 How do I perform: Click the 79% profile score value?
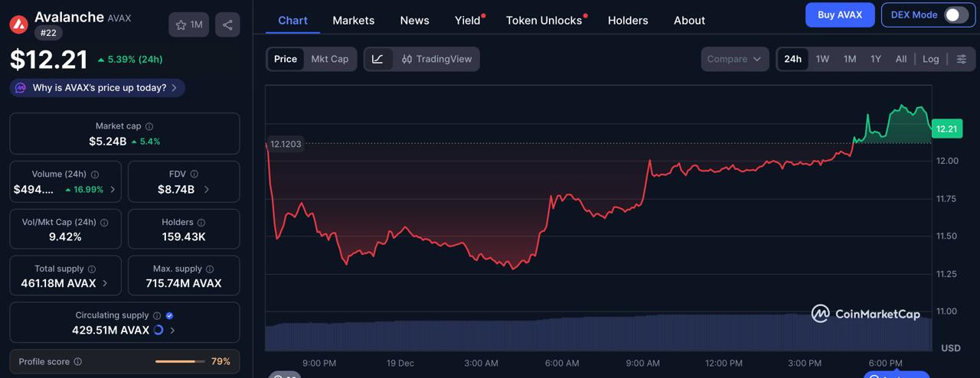tap(220, 362)
